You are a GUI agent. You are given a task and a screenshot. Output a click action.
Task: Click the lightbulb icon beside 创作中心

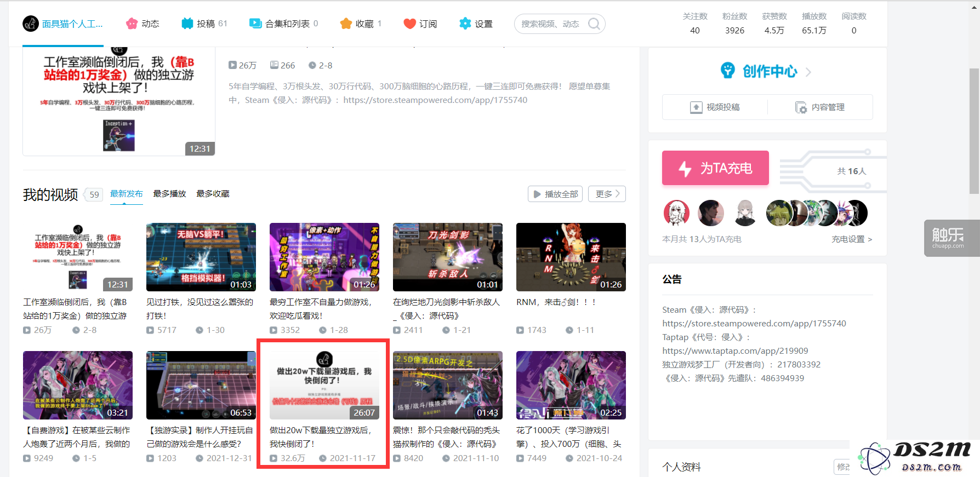727,71
